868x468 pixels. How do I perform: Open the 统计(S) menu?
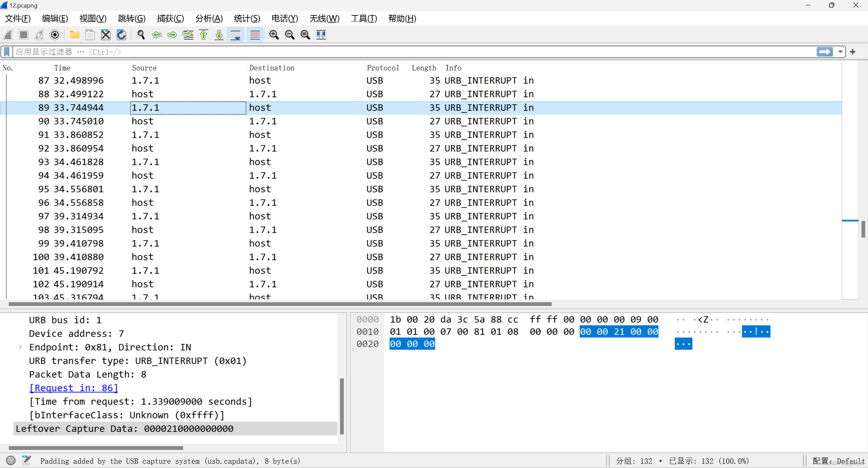coord(247,18)
